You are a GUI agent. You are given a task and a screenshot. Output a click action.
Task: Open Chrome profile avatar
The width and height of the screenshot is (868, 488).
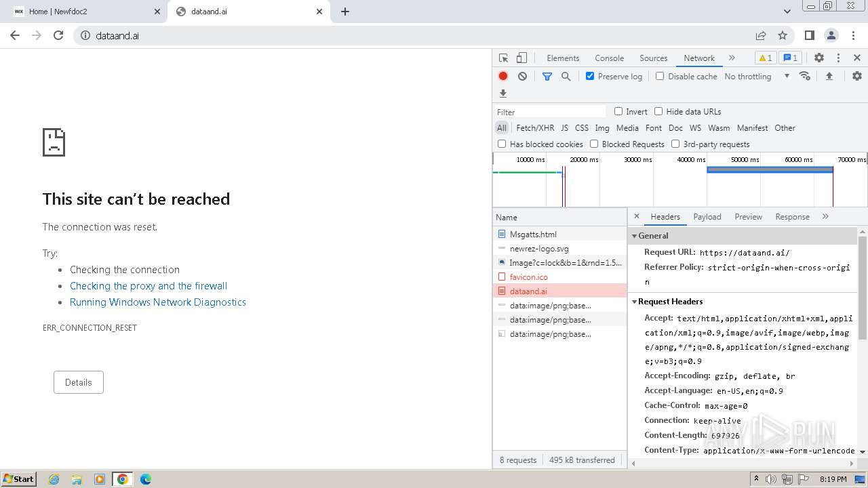pos(831,35)
